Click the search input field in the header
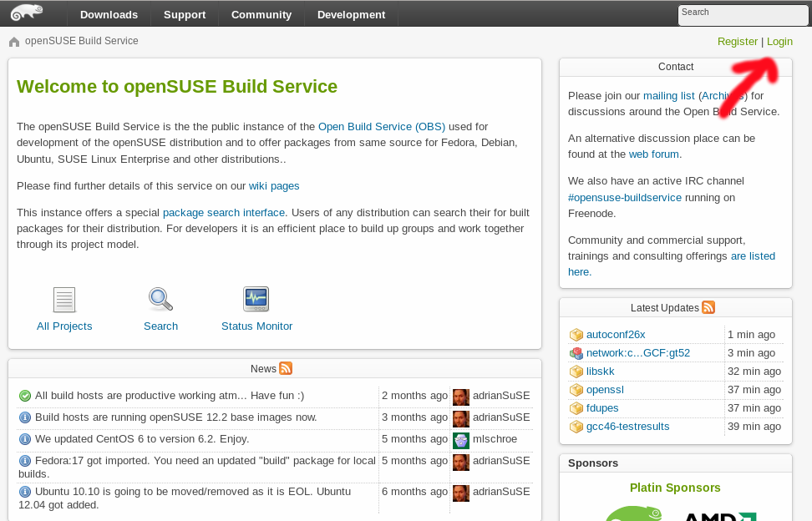This screenshot has height=521, width=812. [x=742, y=14]
